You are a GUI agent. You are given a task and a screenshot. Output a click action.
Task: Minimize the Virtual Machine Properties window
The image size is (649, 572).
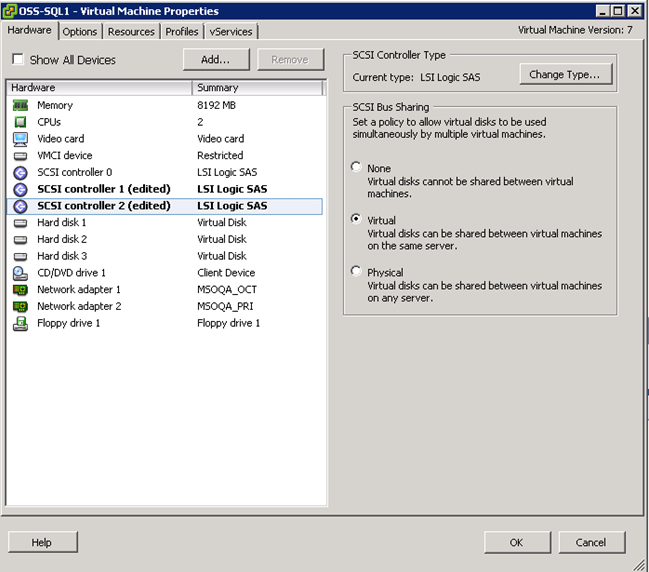coord(603,11)
